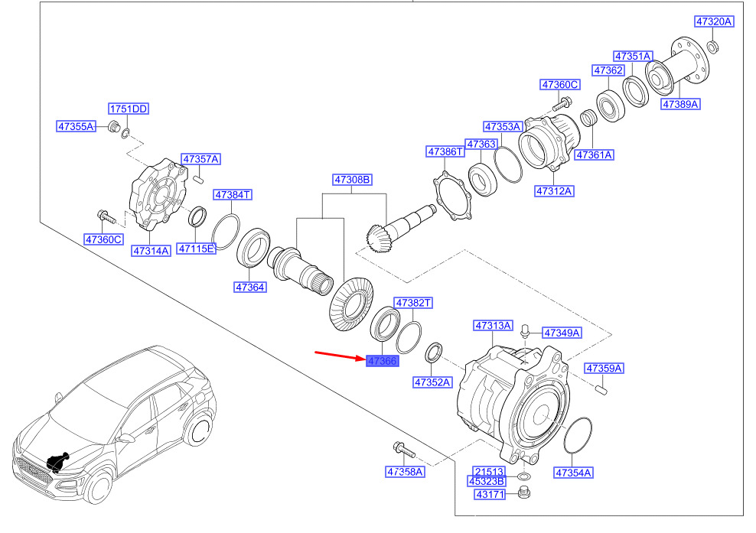The image size is (756, 533).
Task: Click the highlighted 47366 part label
Action: click(x=383, y=360)
